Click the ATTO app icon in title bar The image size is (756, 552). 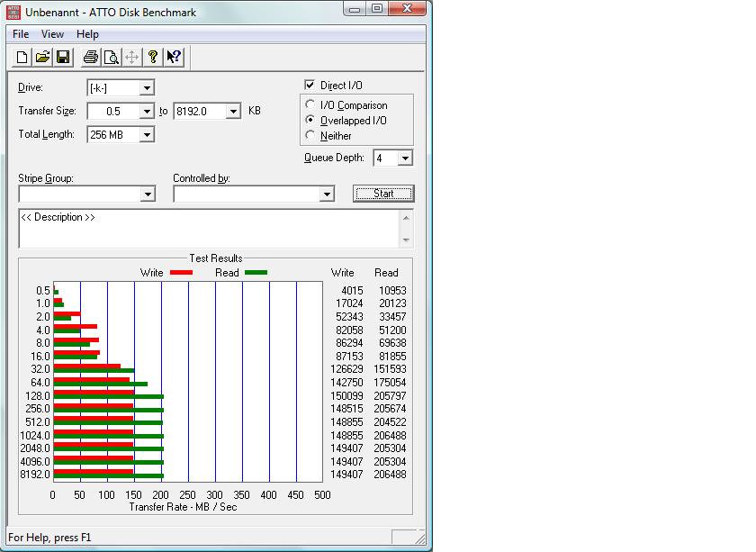13,12
